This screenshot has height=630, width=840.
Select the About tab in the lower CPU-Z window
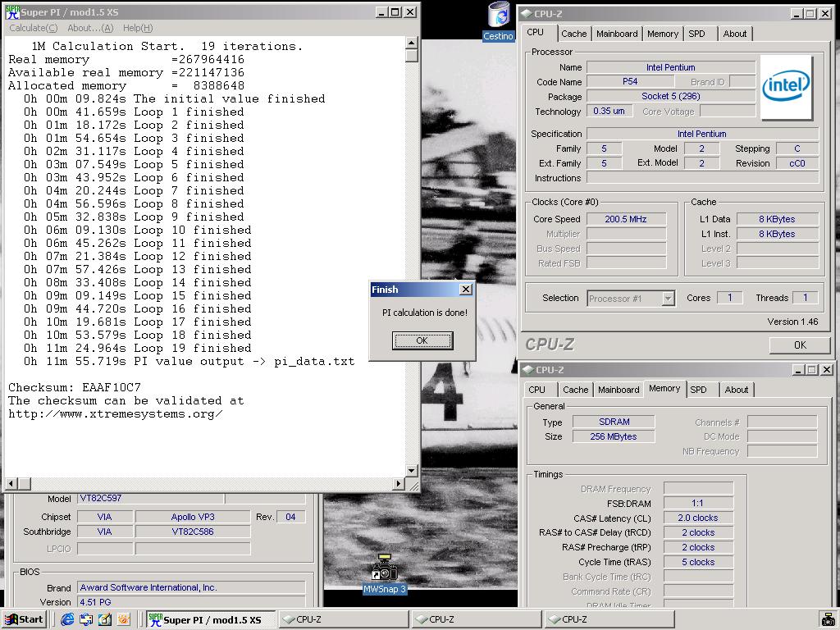point(736,390)
